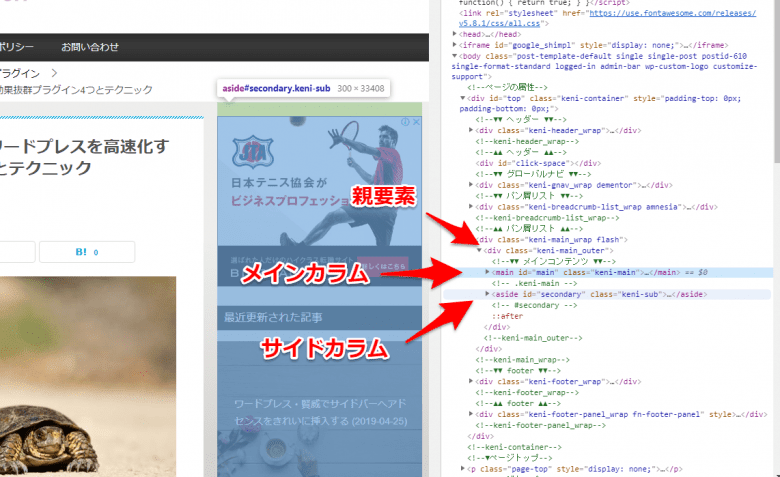Click the ▼ページトップ comment line

(510, 458)
